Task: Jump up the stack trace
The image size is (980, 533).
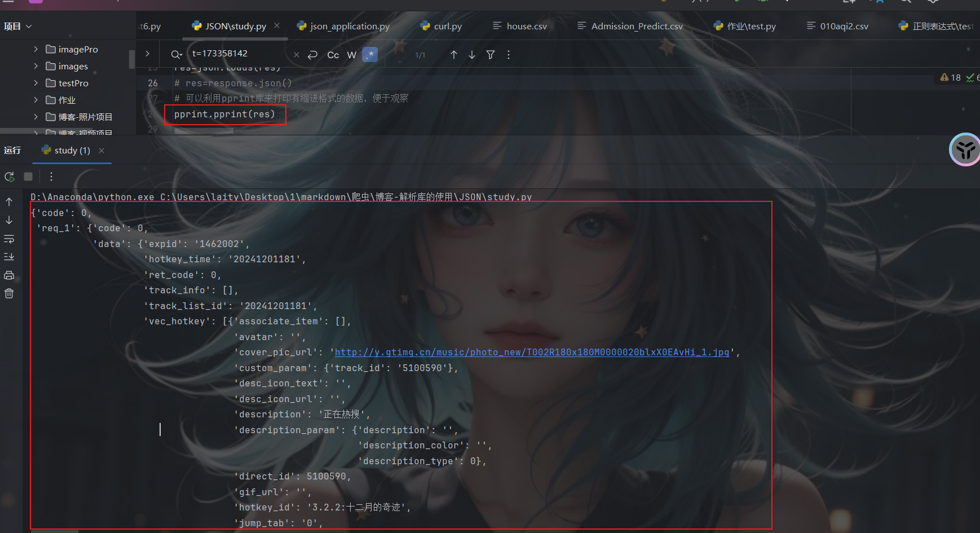Action: tap(9, 202)
